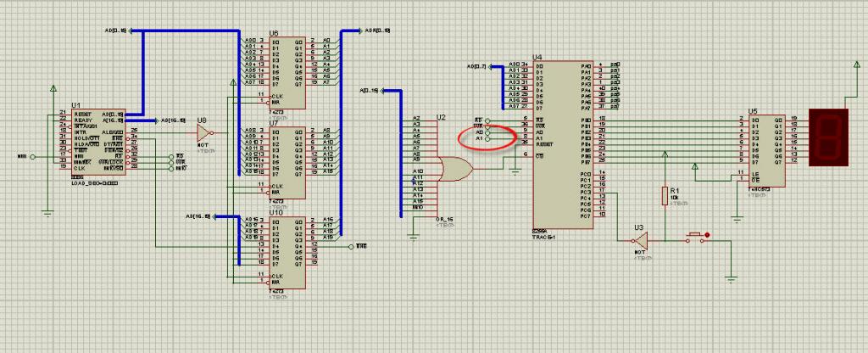
Task: Select the ground symbol below the OR gate
Action: 414,238
